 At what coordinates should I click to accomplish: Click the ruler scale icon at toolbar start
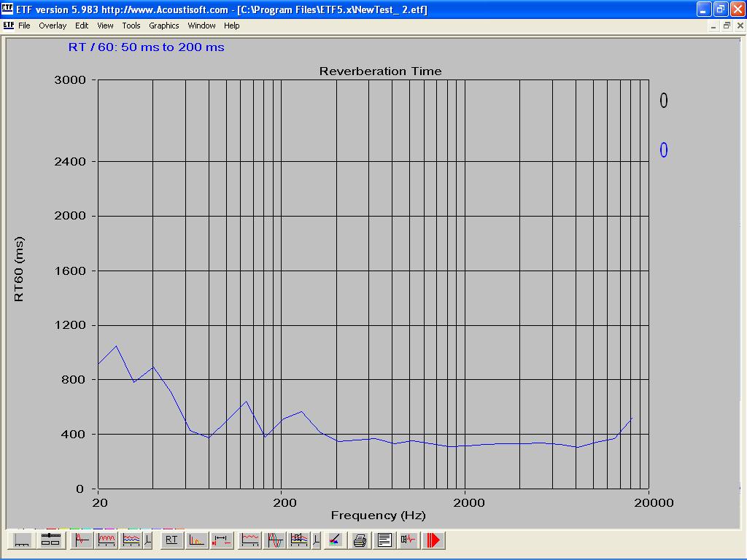[x=23, y=540]
